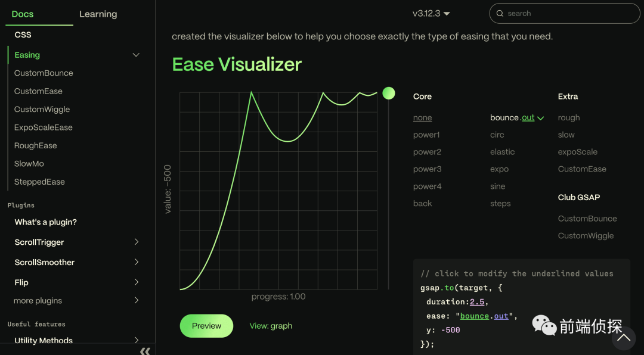This screenshot has width=644, height=355.
Task: Open the v3.12.3 version dropdown
Action: pos(431,14)
